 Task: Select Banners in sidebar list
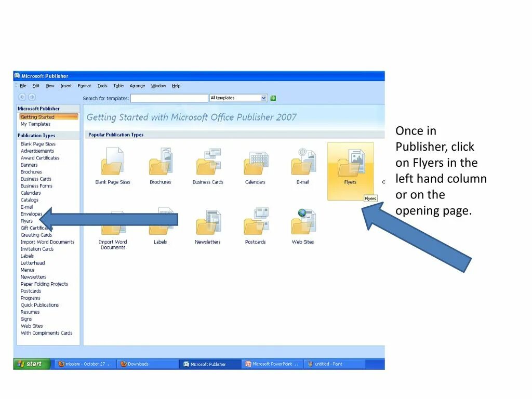click(x=29, y=165)
